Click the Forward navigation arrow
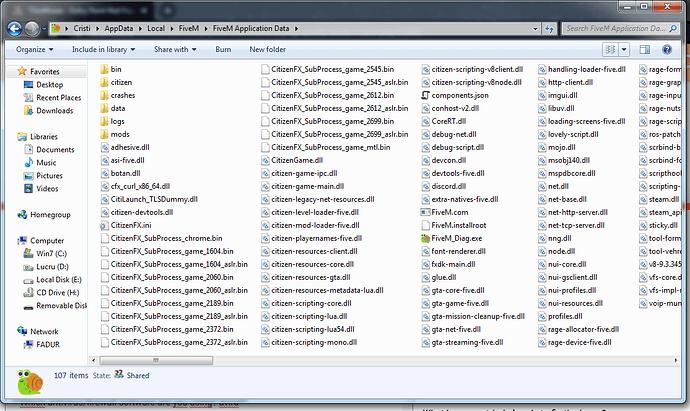 pyautogui.click(x=32, y=29)
